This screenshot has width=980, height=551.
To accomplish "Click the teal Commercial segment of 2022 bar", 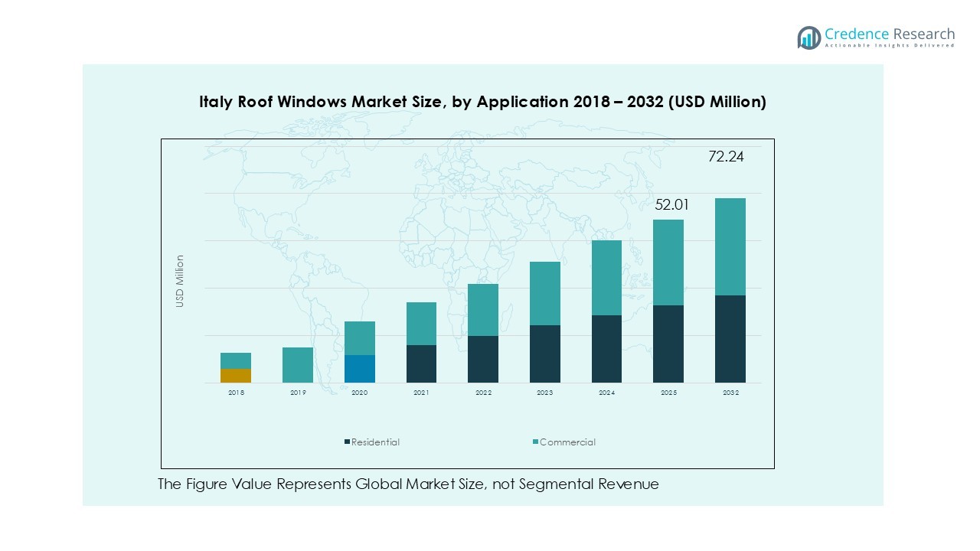I will coord(483,310).
